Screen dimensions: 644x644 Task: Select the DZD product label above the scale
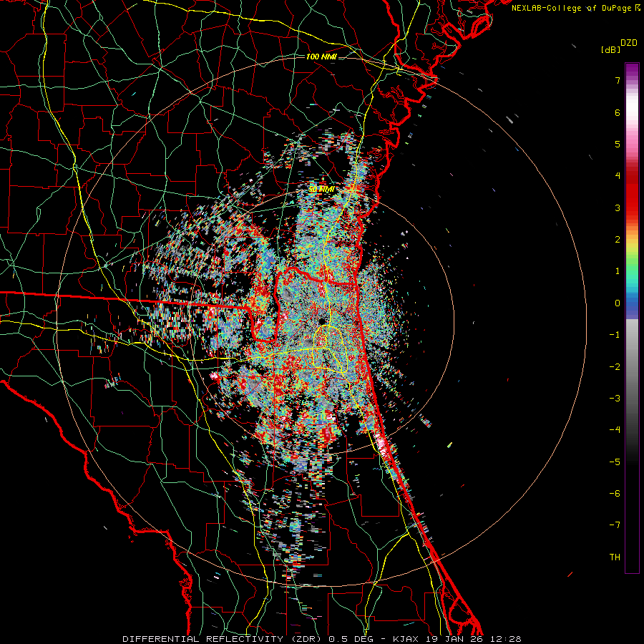628,43
